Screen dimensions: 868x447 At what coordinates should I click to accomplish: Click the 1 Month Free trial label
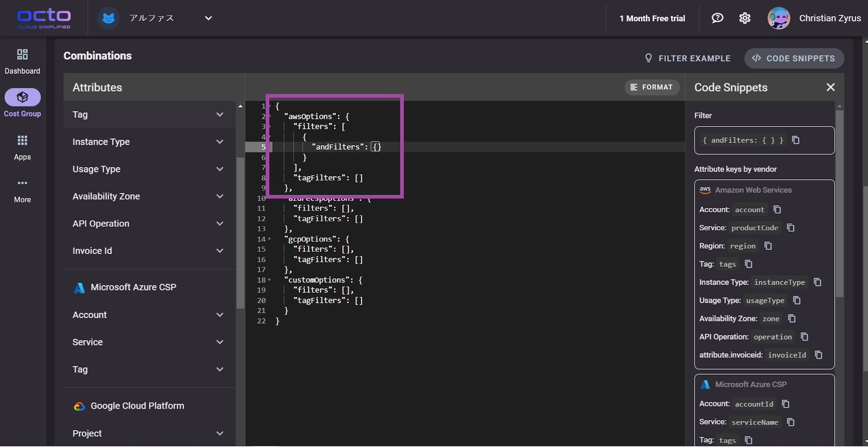point(652,19)
